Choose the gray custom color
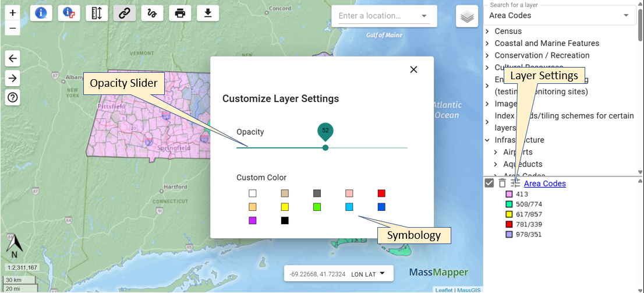 [317, 193]
